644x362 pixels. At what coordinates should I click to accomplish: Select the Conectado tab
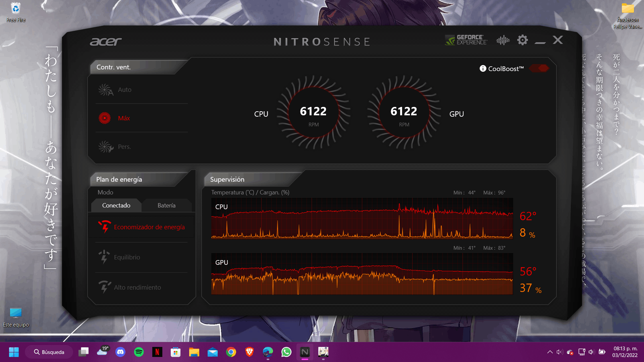coord(116,205)
